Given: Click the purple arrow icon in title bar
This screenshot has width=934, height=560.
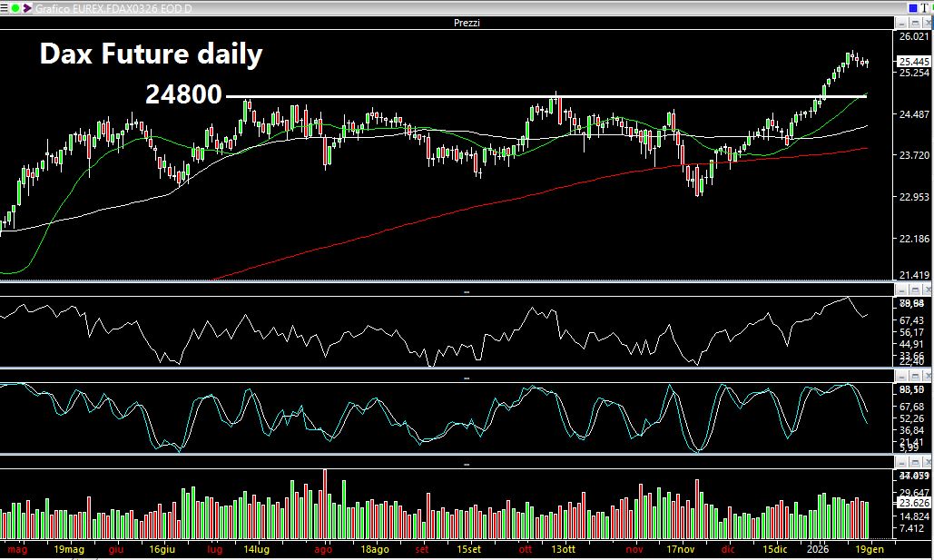Looking at the screenshot, I should [27, 8].
